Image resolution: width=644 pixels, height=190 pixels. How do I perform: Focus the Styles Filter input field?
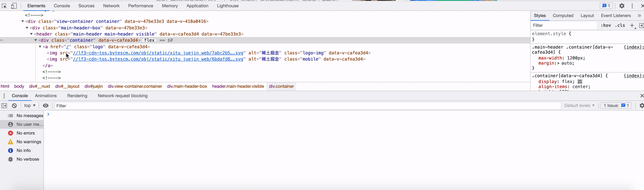point(564,25)
